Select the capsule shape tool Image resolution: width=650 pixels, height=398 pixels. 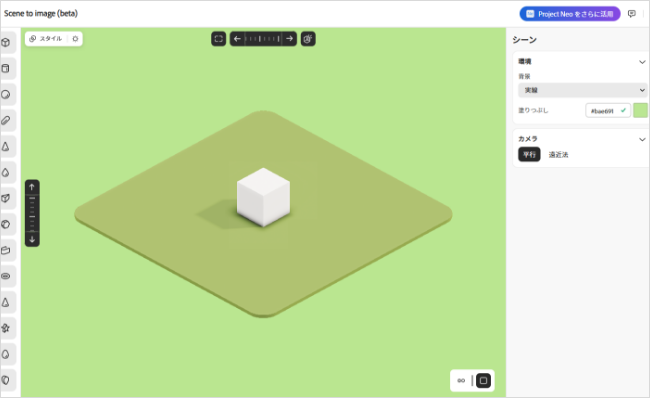pyautogui.click(x=6, y=121)
